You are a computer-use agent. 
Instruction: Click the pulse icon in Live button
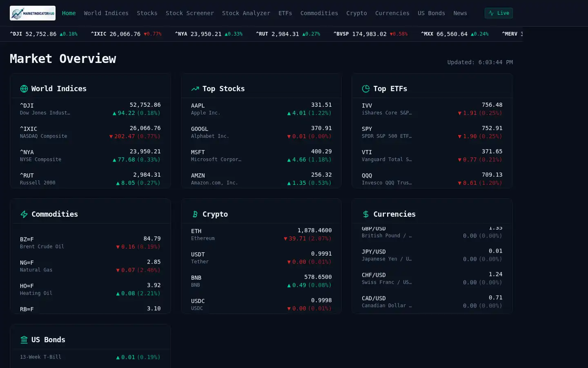pos(491,13)
